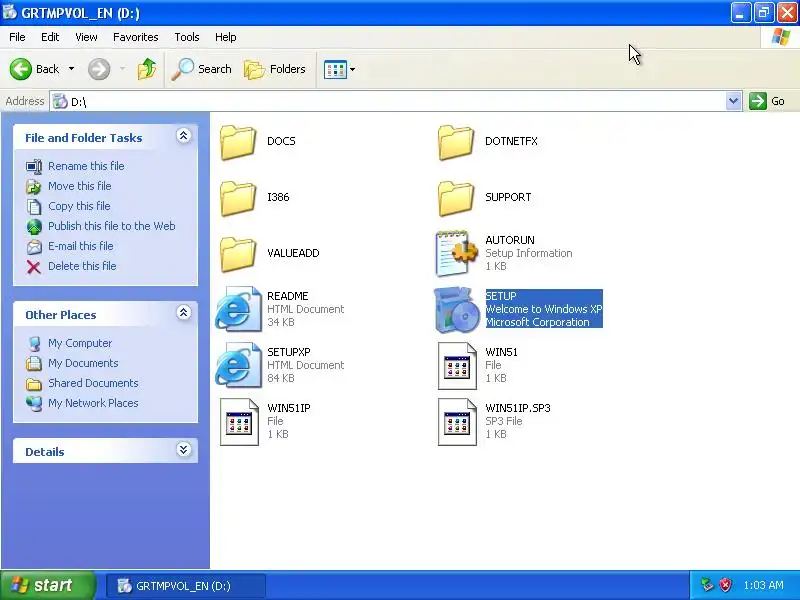Open the Search toolbar button
Viewport: 800px width, 600px height.
202,69
